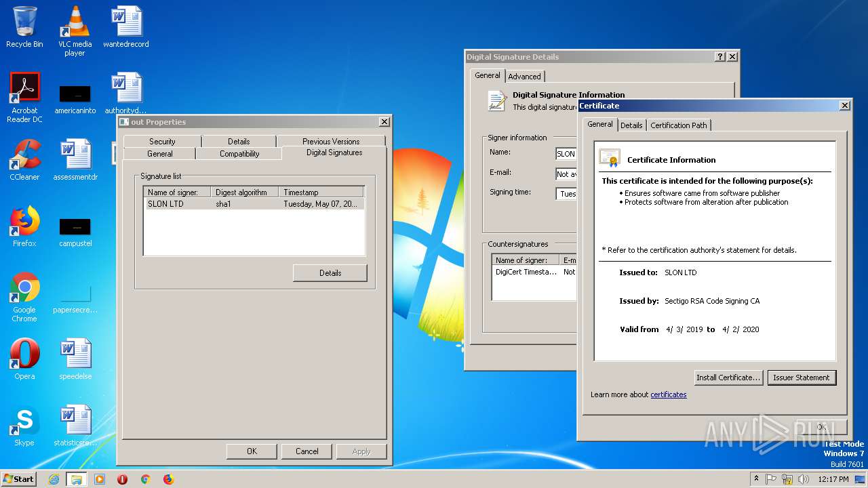The width and height of the screenshot is (868, 488).
Task: Show hidden tray icons arrow
Action: click(756, 479)
